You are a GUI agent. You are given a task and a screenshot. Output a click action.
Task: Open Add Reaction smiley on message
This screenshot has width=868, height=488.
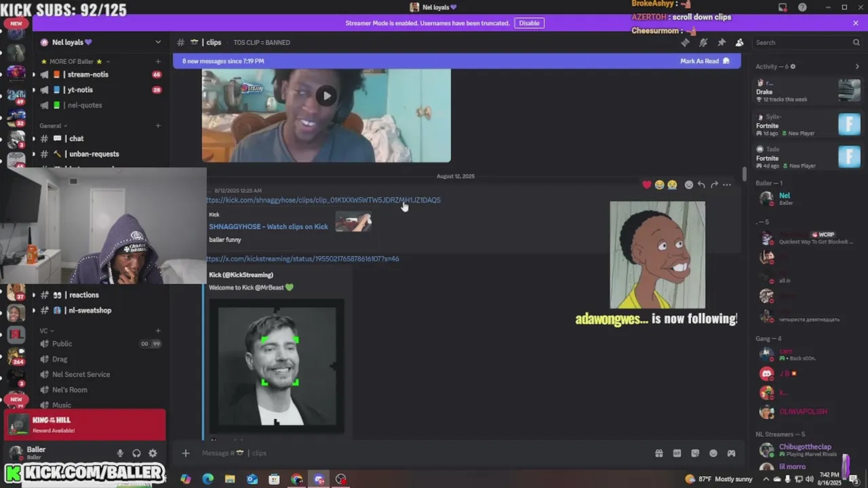689,184
